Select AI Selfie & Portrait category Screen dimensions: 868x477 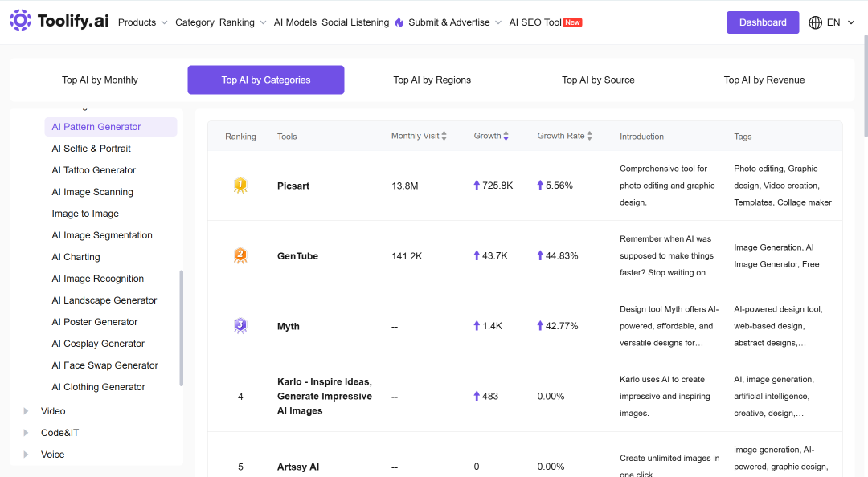(x=92, y=149)
